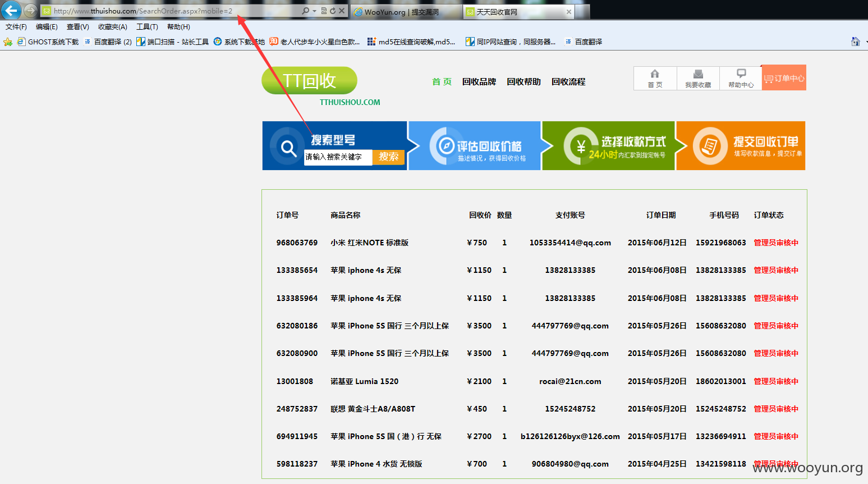Click order number 133385964
The width and height of the screenshot is (868, 484).
click(297, 298)
